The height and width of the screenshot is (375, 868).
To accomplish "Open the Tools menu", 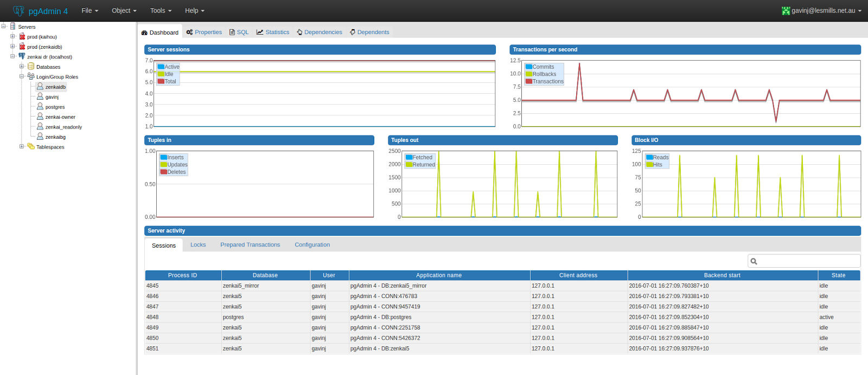I will click(x=161, y=10).
